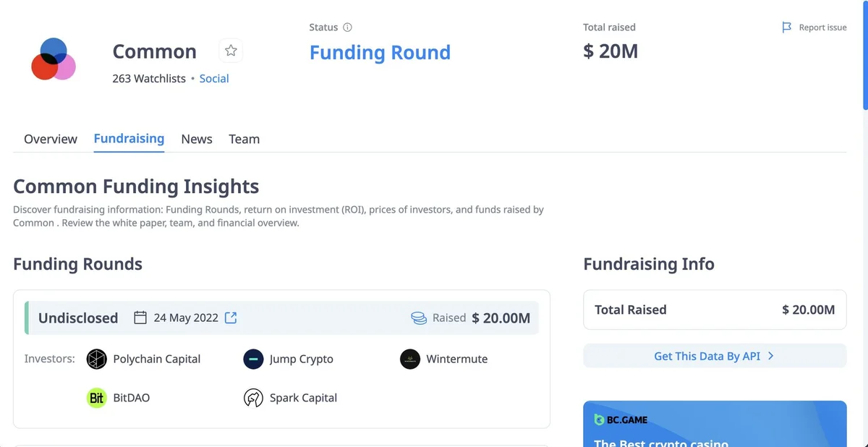Click the Status info icon
868x447 pixels.
coord(347,27)
